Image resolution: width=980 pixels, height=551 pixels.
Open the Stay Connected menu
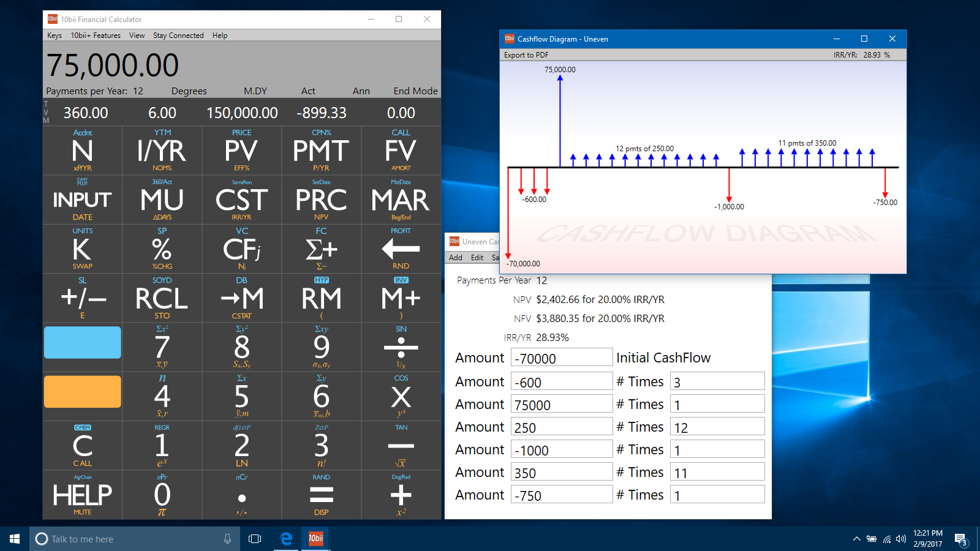[x=178, y=35]
